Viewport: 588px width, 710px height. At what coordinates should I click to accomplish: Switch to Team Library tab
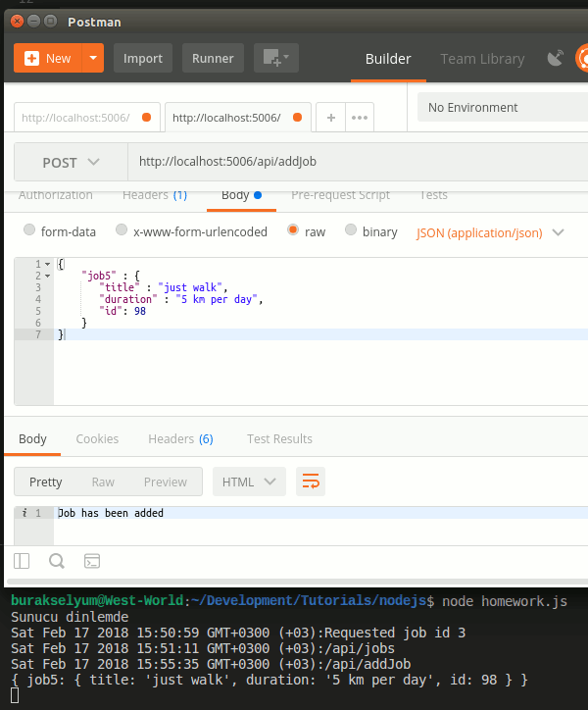[x=482, y=59]
